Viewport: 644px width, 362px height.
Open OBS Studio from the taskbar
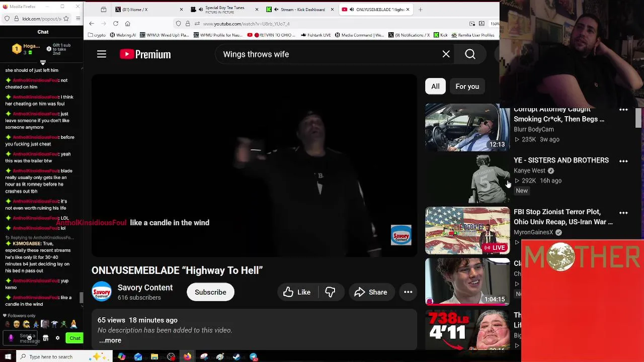(x=171, y=357)
